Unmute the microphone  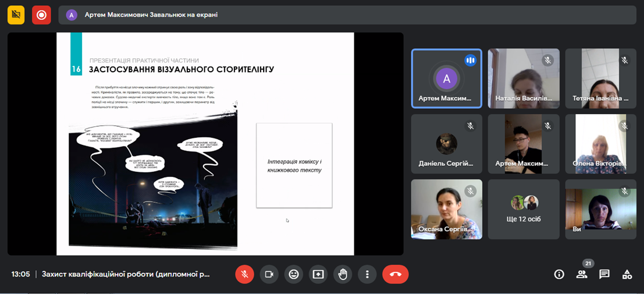[x=245, y=274]
